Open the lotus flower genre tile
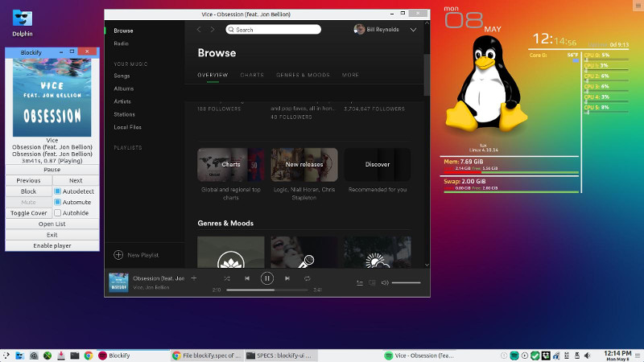This screenshot has width=644, height=362. click(231, 252)
